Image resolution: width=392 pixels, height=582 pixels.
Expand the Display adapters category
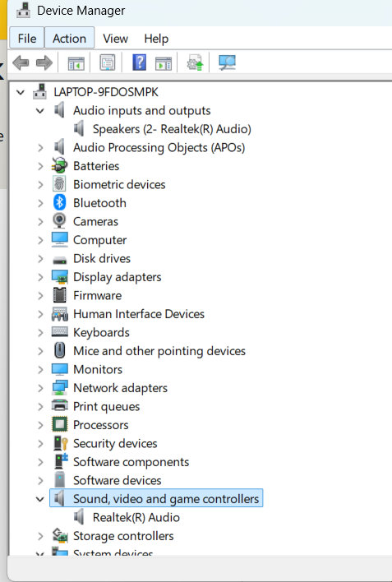click(40, 277)
